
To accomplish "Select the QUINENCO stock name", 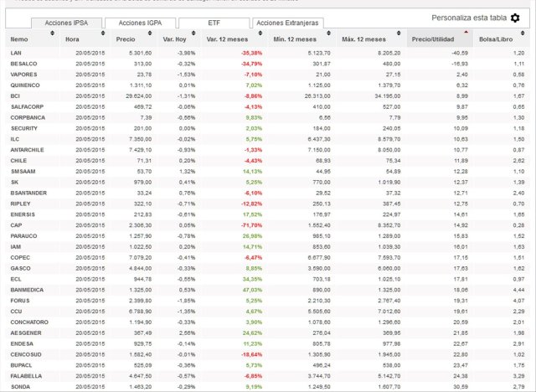I will click(x=25, y=85).
